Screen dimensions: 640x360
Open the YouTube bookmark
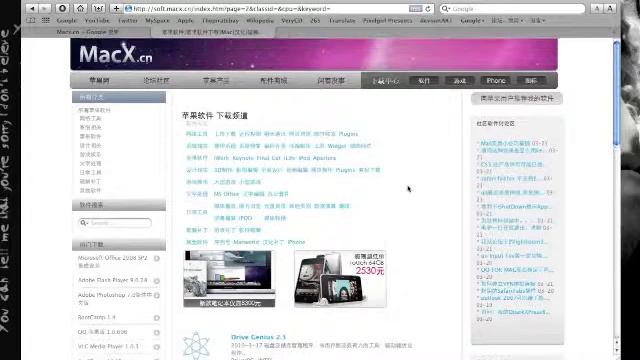(97, 20)
